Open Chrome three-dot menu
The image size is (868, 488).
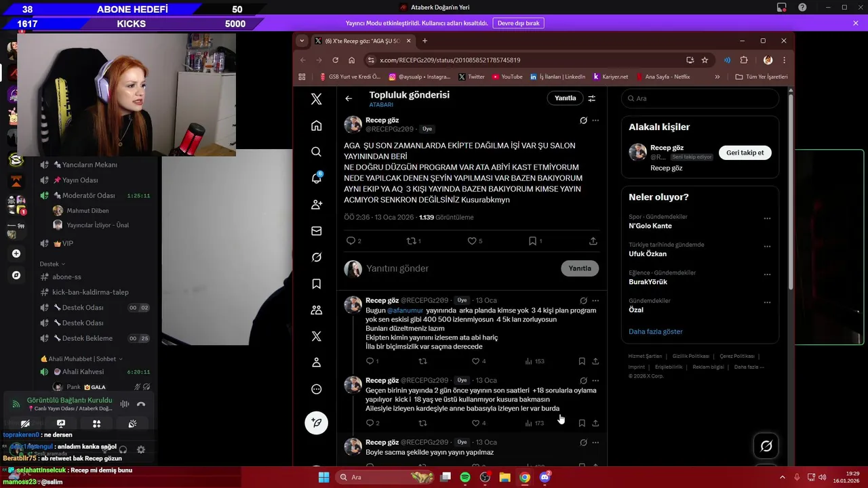coord(784,60)
